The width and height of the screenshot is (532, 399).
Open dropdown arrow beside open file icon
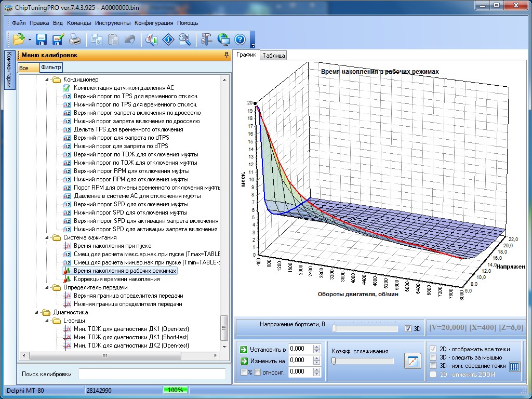[30, 39]
